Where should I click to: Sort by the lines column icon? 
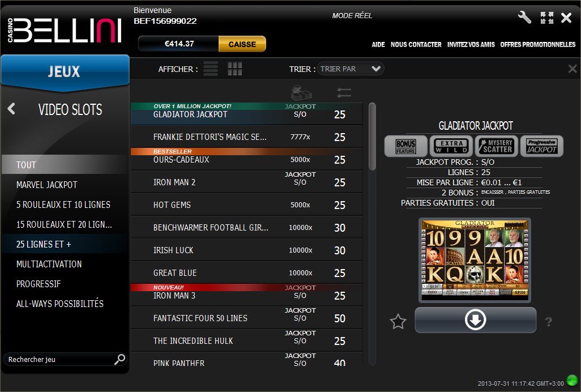(x=344, y=93)
